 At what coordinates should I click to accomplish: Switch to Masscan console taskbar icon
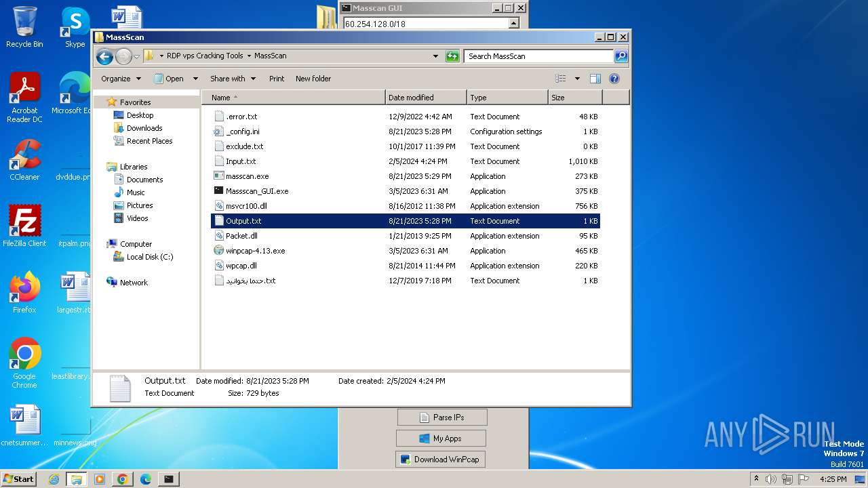(169, 479)
